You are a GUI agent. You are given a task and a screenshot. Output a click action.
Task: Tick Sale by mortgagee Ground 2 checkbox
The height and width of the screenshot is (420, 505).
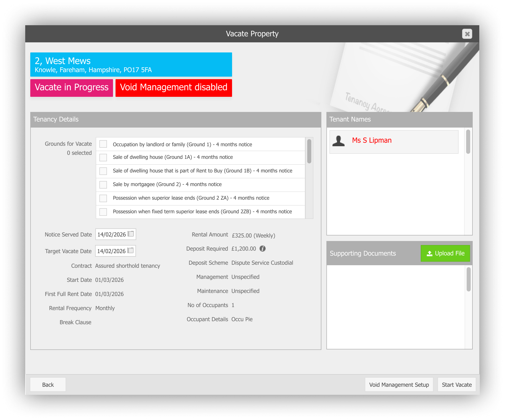(103, 185)
